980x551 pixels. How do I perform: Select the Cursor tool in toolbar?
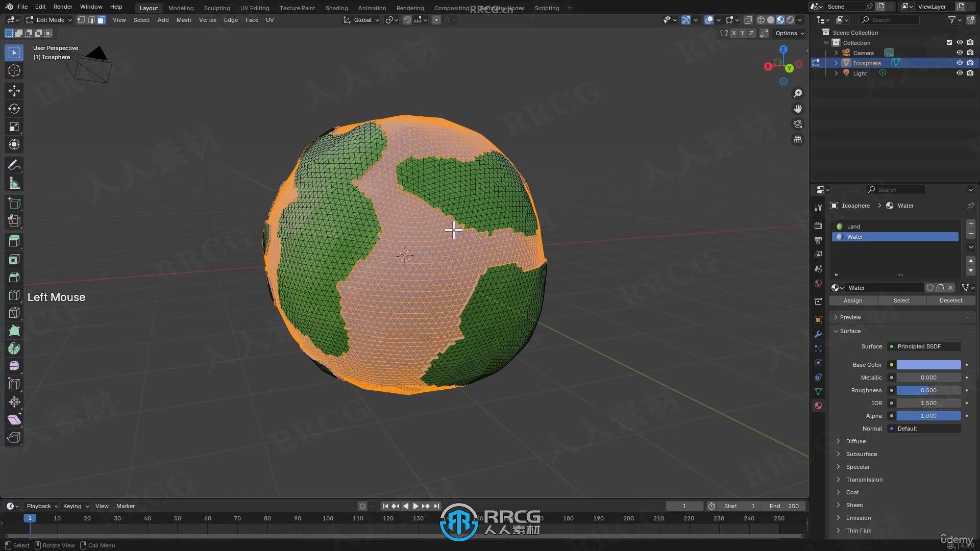pyautogui.click(x=14, y=70)
